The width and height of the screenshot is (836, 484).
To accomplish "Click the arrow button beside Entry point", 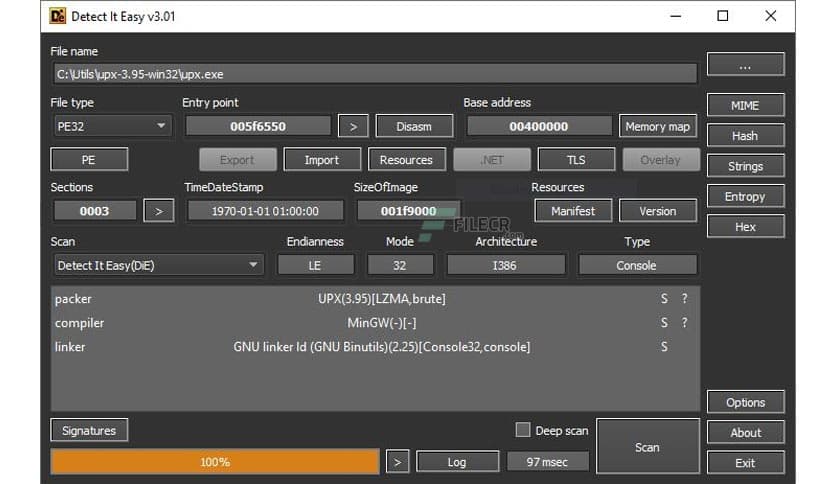I will [x=353, y=126].
